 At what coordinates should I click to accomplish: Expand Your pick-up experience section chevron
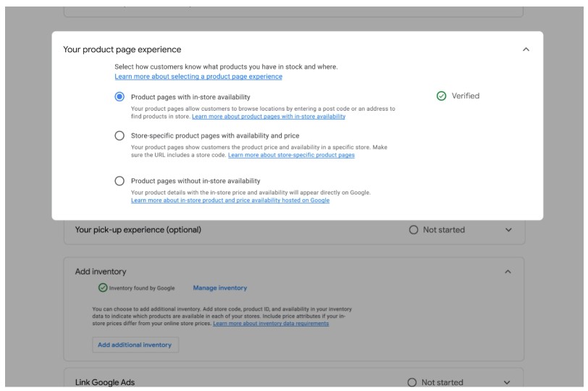pyautogui.click(x=508, y=230)
